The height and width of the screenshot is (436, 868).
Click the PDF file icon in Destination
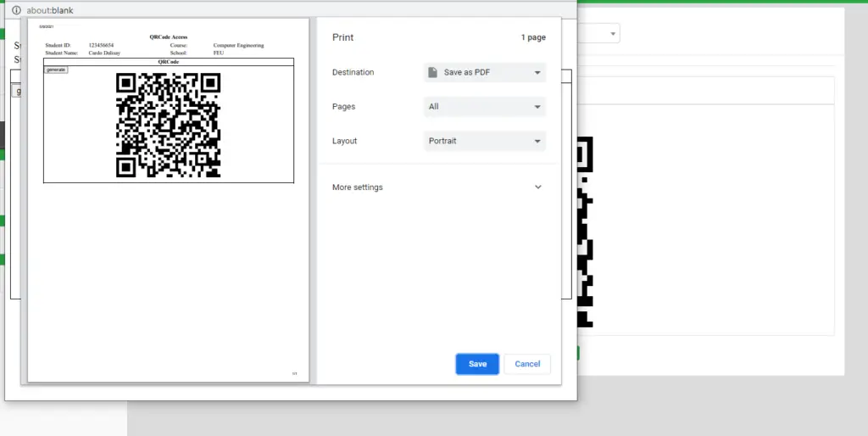coord(433,73)
